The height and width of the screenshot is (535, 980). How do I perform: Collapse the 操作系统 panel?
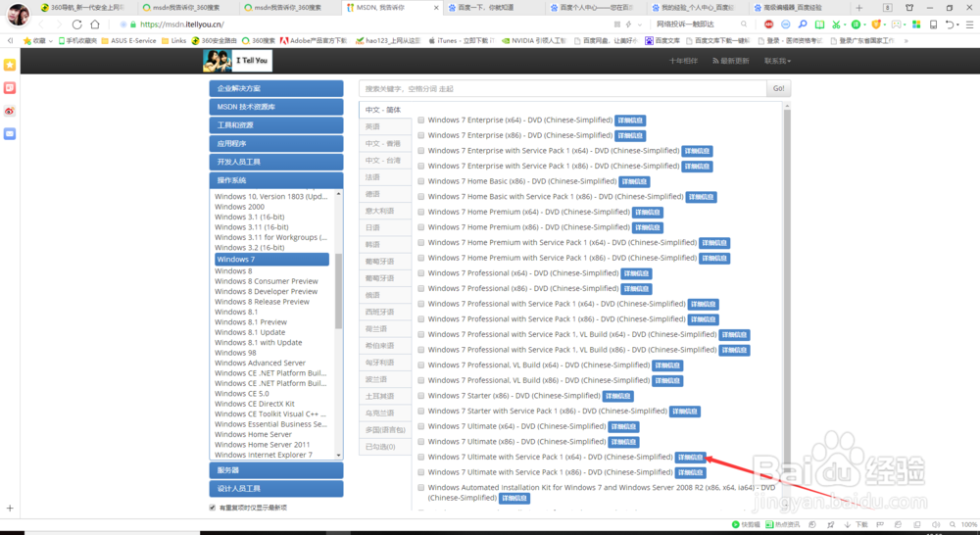pos(276,180)
